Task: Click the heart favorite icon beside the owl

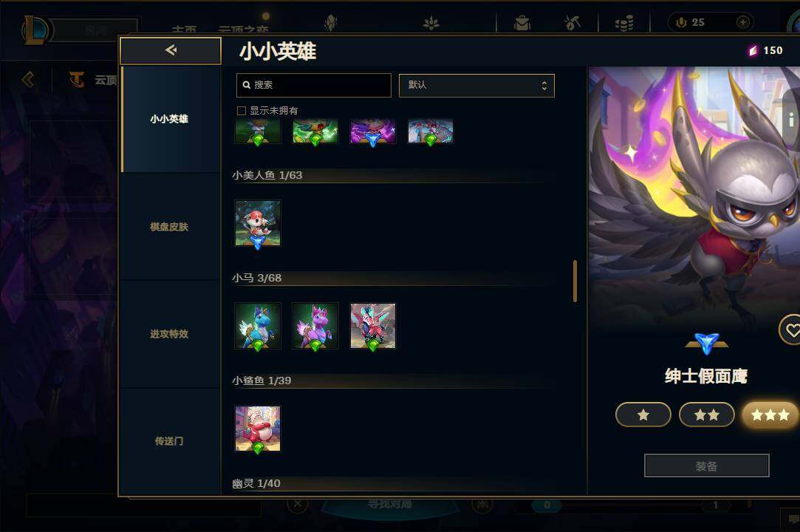Action: tap(791, 330)
